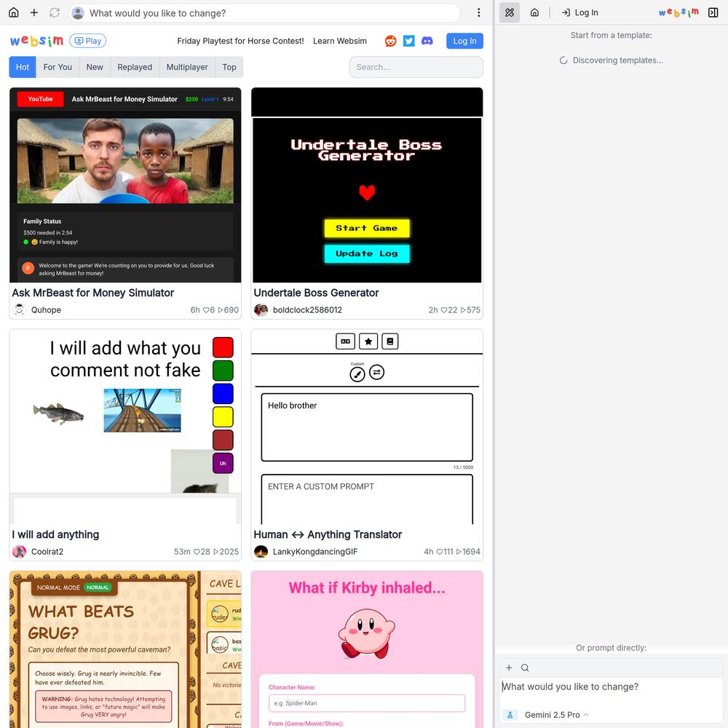Click the Hello brother text box
The height and width of the screenshot is (728, 728).
point(367,427)
